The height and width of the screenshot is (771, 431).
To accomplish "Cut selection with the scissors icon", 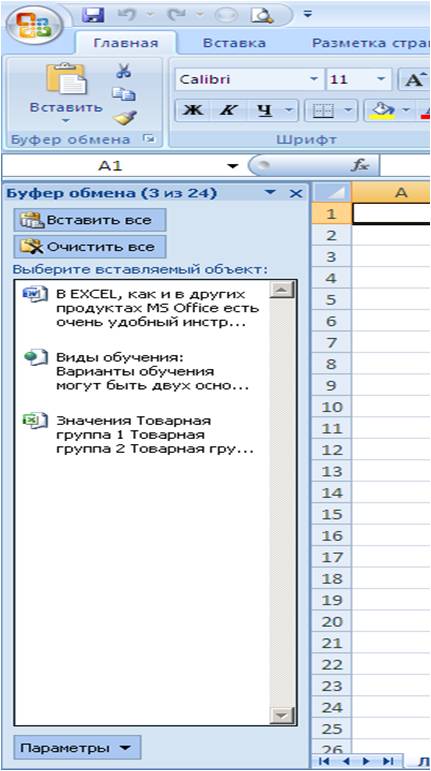I will (123, 71).
